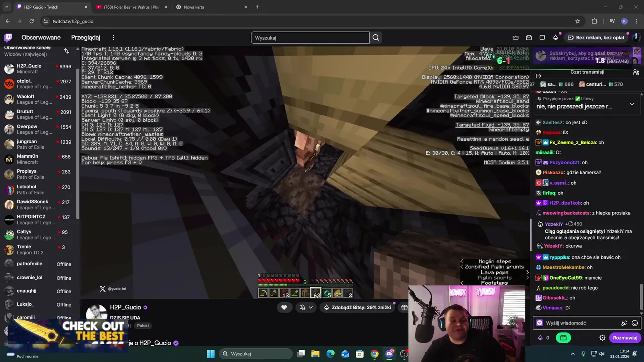Open a new browser tab
Screen dimensions: 644x362
[258, 7]
